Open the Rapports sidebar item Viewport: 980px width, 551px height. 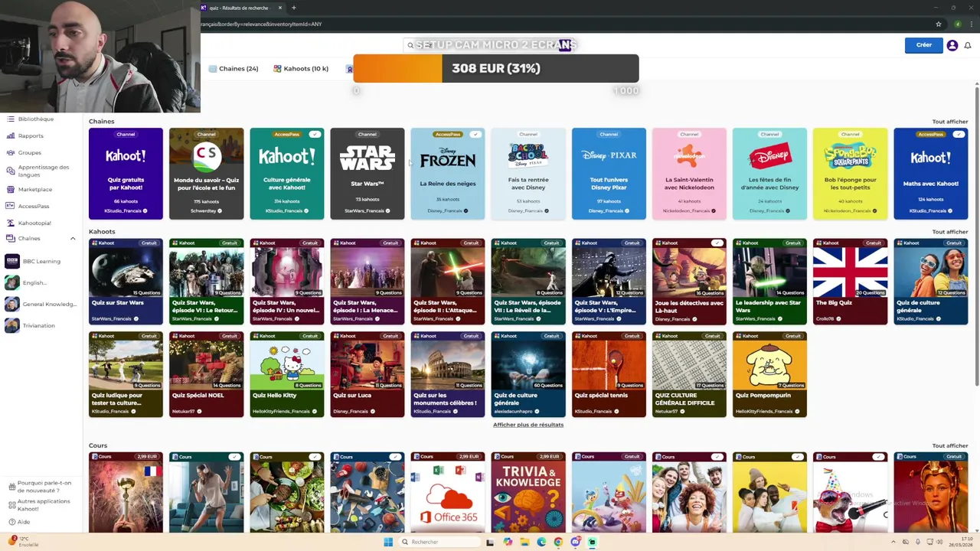point(31,135)
